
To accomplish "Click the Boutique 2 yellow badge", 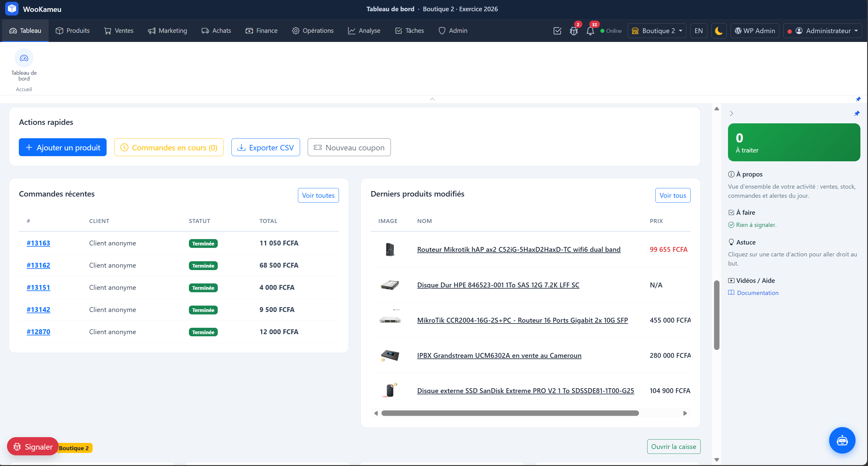I will pyautogui.click(x=74, y=448).
